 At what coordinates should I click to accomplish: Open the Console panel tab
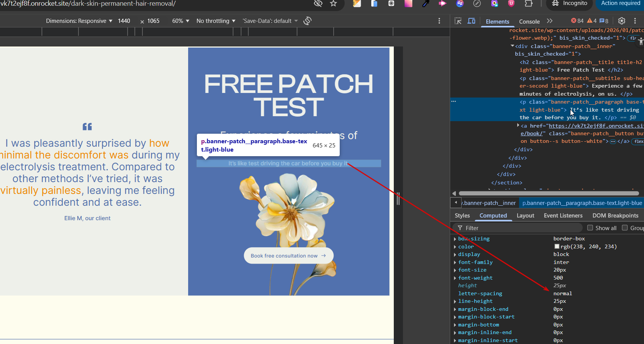coord(529,22)
